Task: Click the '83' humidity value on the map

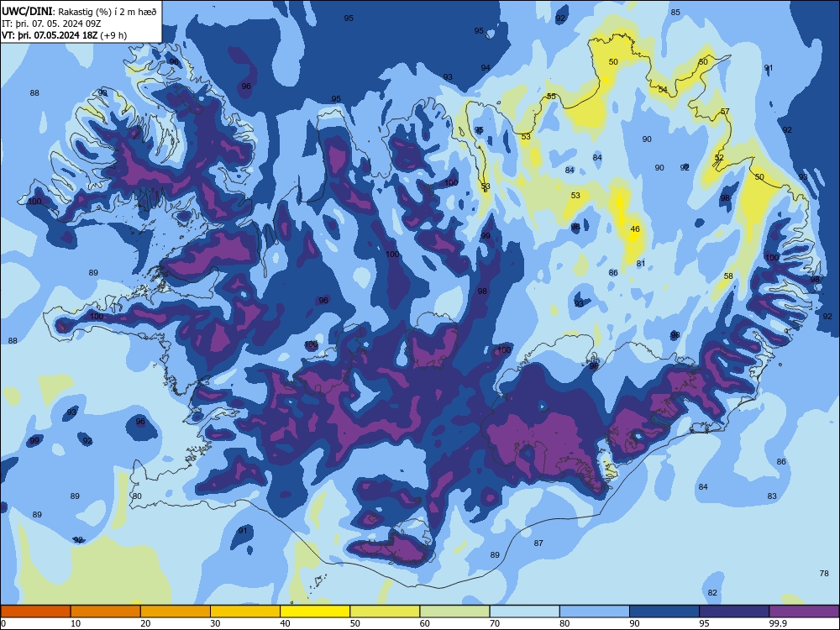Action: click(x=771, y=496)
